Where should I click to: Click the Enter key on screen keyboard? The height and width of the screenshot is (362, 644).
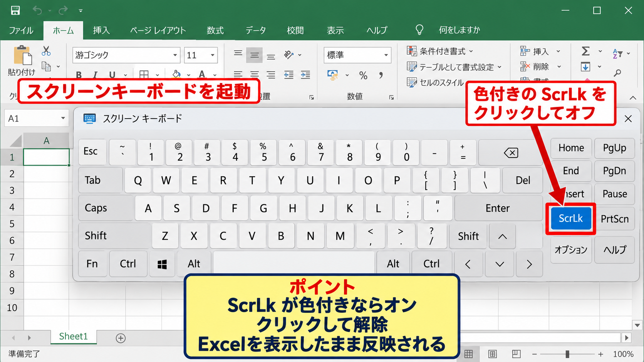[x=498, y=208]
